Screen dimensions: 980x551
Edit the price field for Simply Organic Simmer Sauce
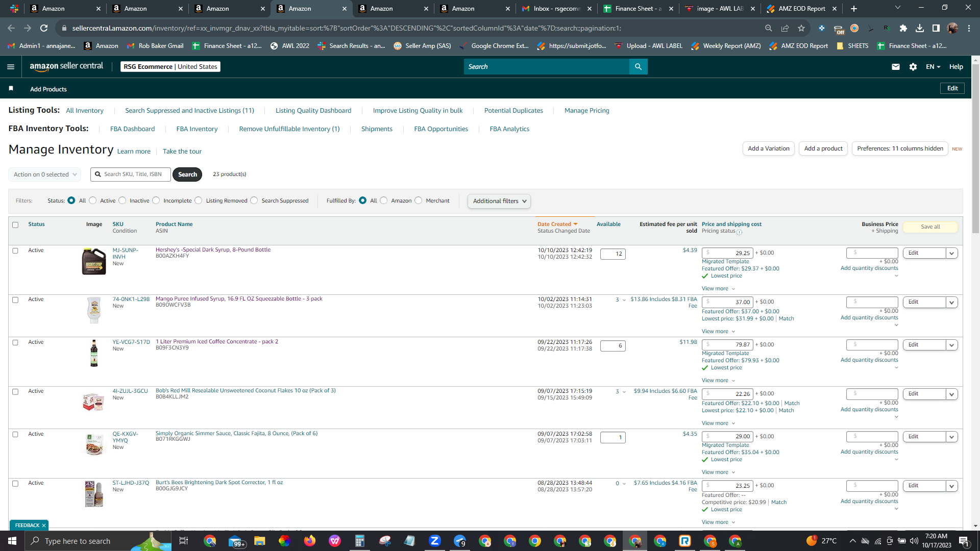[x=727, y=437]
